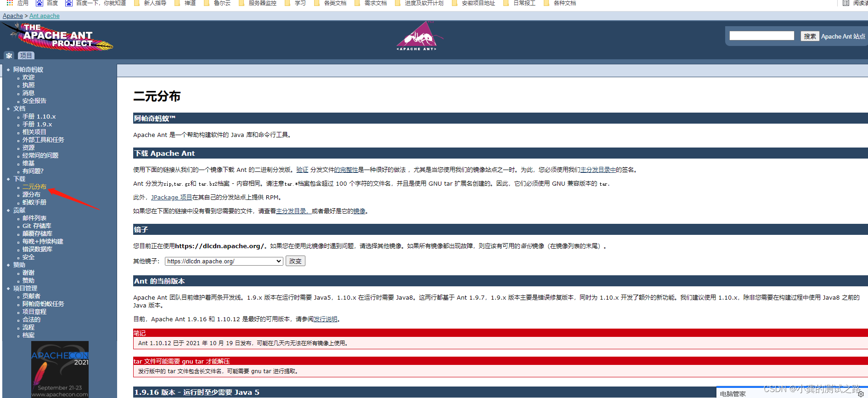
Task: Open 手册 1.9.x in sidebar
Action: pos(37,124)
